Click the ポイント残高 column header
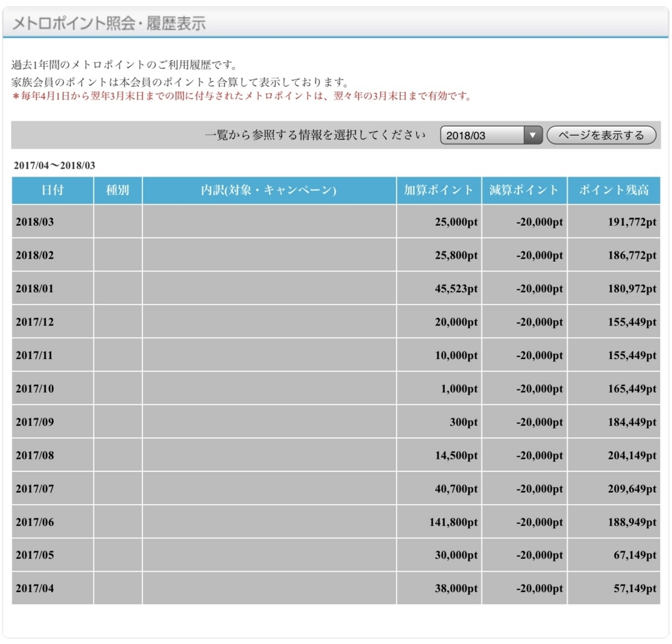The image size is (672, 644). tap(614, 190)
